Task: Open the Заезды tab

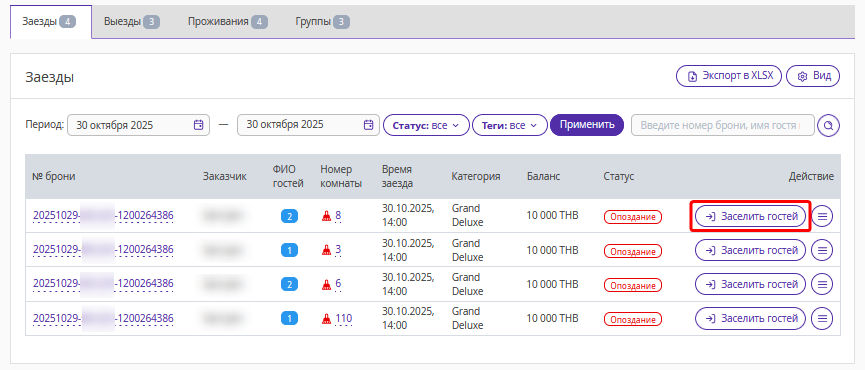Action: pos(51,22)
